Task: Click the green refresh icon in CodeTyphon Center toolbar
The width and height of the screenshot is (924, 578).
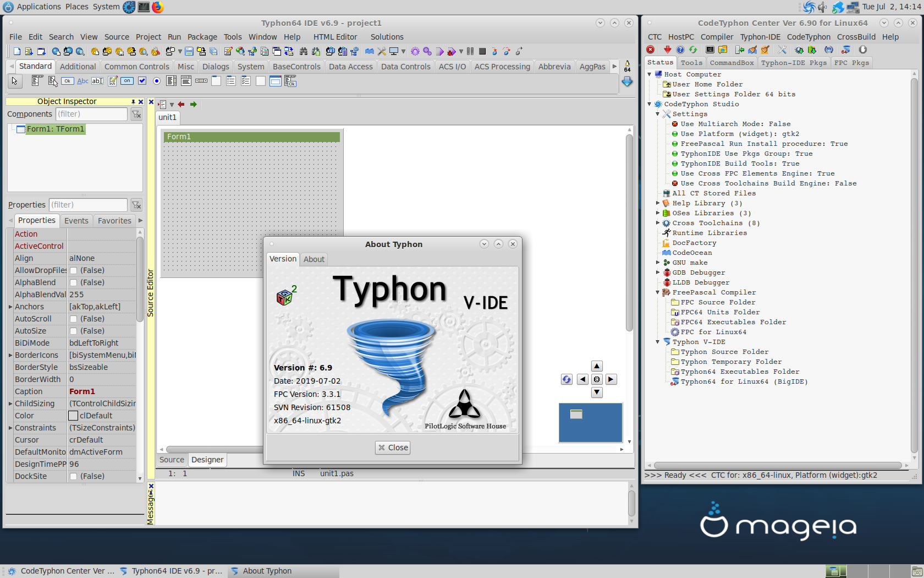Action: [x=693, y=50]
